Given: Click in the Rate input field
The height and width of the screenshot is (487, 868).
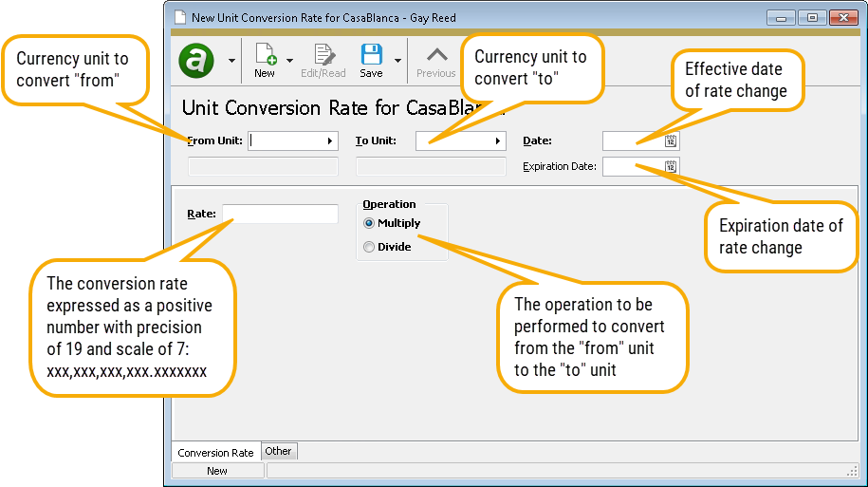Looking at the screenshot, I should coord(280,215).
